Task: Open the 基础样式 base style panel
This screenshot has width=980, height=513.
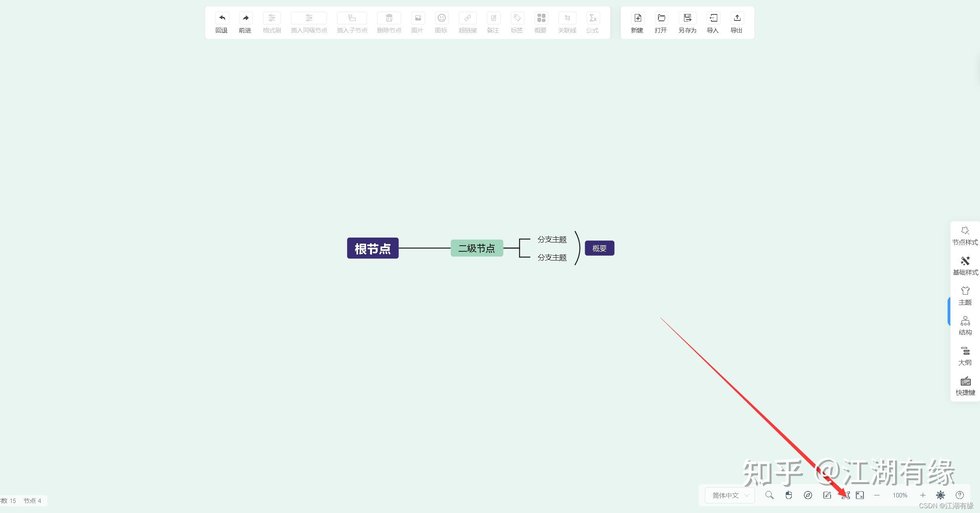Action: point(964,266)
